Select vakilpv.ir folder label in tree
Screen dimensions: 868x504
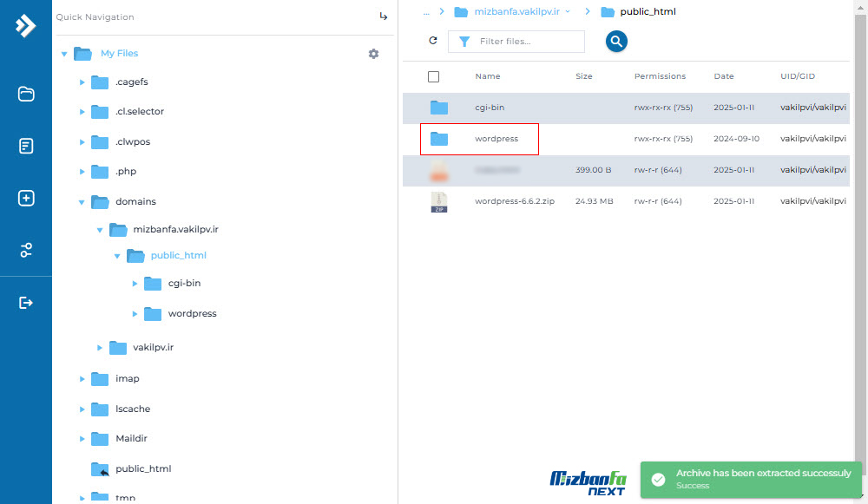click(154, 347)
